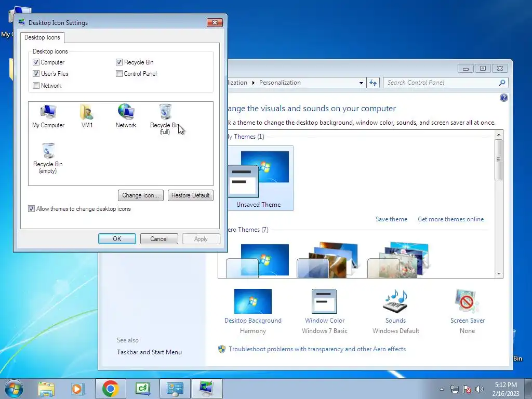
Task: Click the Personalization breadcrumb item
Action: pos(280,83)
